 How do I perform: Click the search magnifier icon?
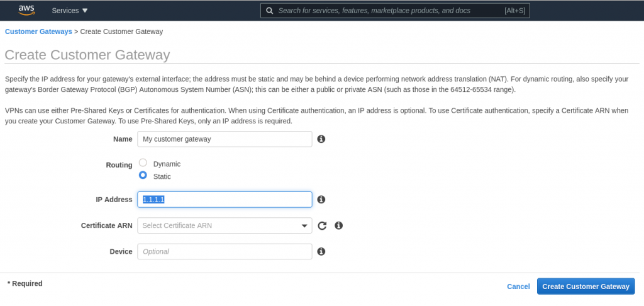(269, 11)
